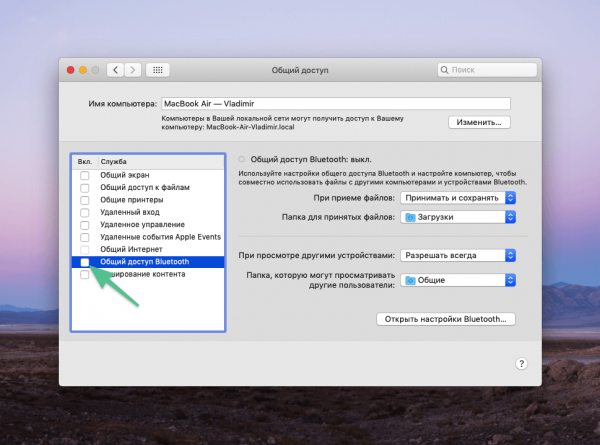
Task: Select the Общий доступ к файлам row
Action: click(148, 187)
